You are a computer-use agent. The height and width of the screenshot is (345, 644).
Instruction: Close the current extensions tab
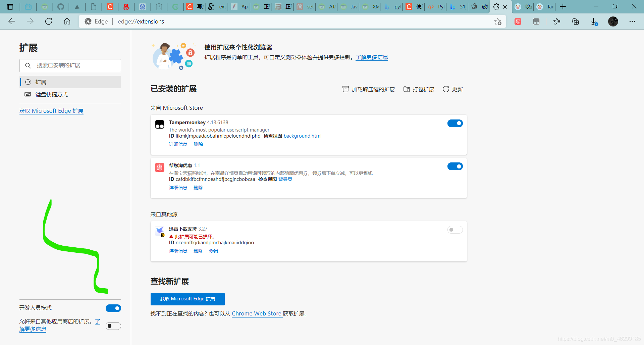tap(505, 7)
